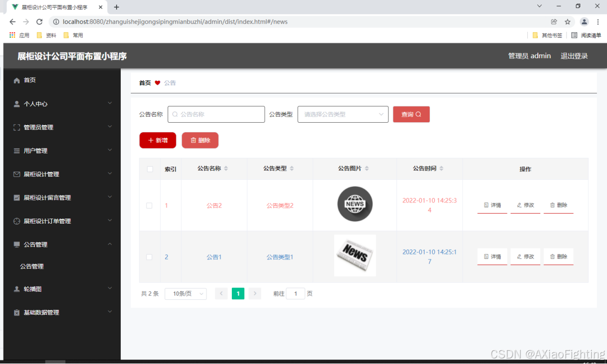Viewport: 607px width, 364px height.
Task: Click 删除 for row 公告2
Action: pos(559,205)
